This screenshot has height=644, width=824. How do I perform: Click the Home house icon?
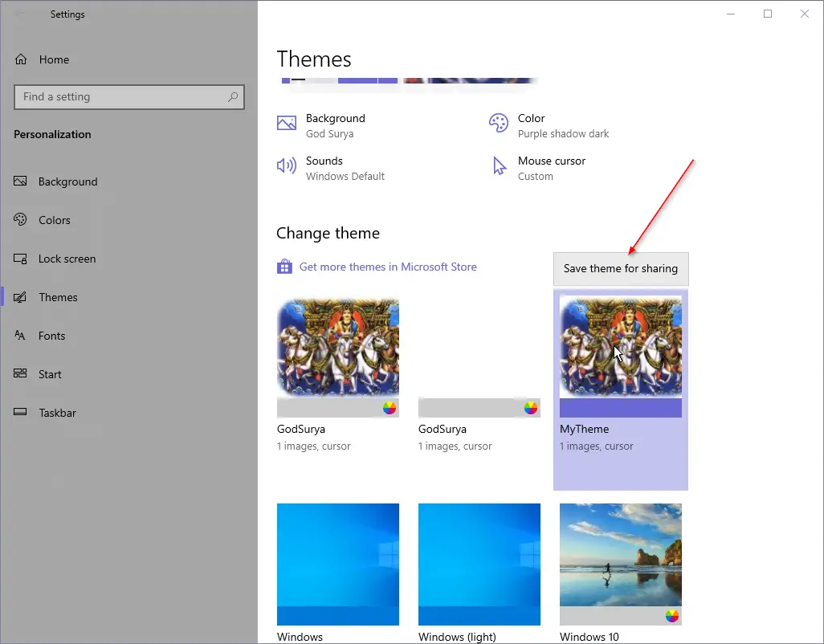21,59
